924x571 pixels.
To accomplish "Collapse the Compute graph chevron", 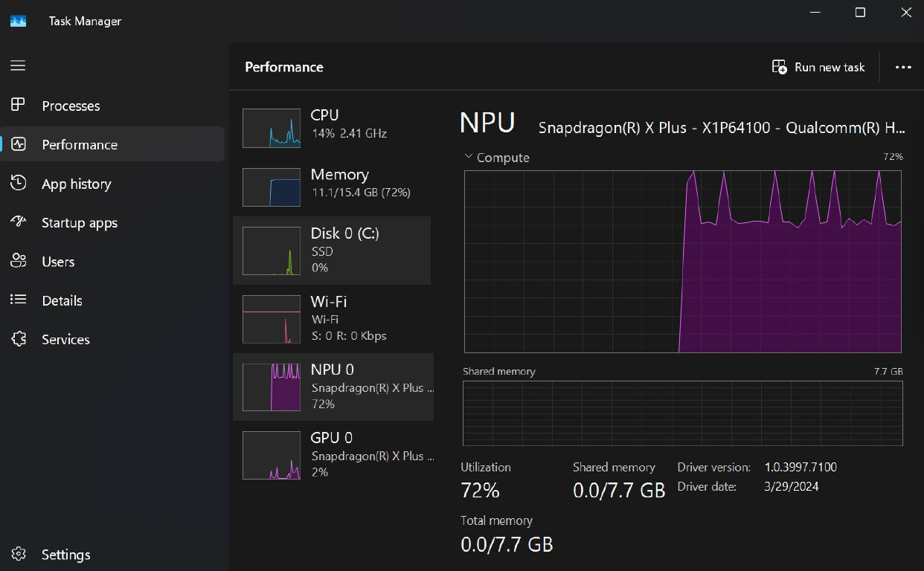I will pos(468,157).
